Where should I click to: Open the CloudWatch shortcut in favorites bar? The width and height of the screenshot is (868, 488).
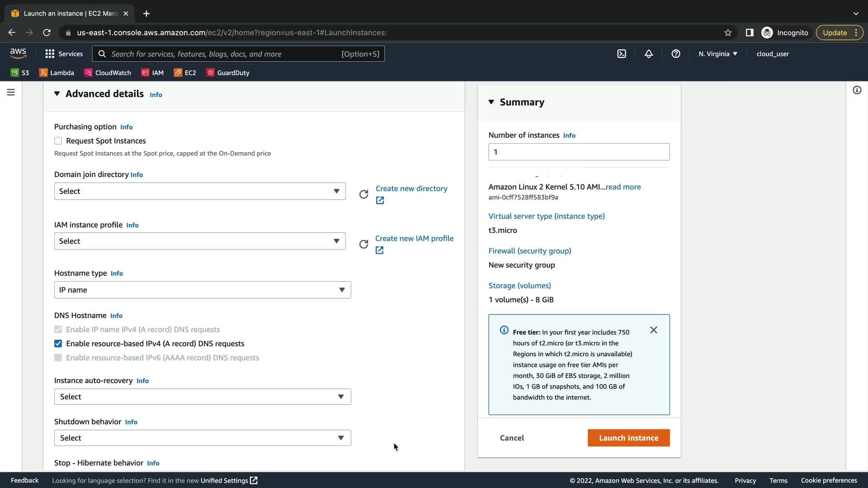coord(108,73)
